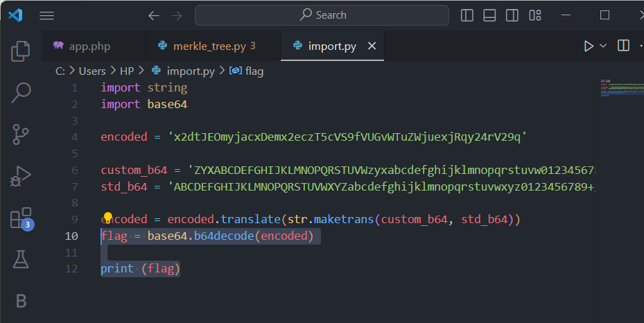
Task: Open the Testing flask view
Action: click(x=21, y=259)
